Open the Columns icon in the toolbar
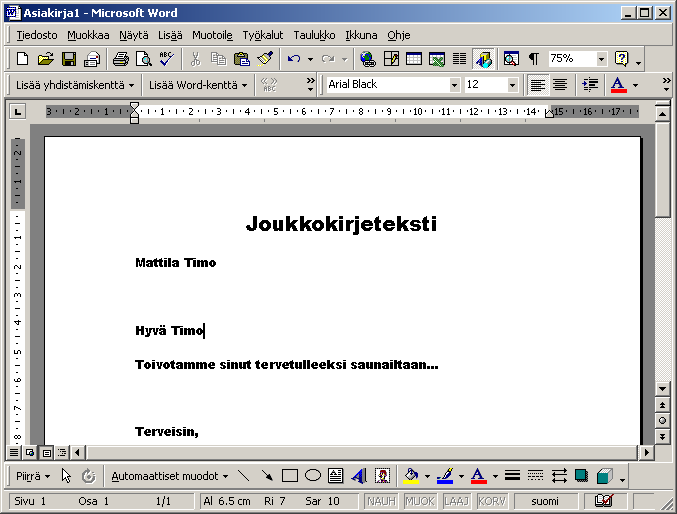 tap(459, 59)
